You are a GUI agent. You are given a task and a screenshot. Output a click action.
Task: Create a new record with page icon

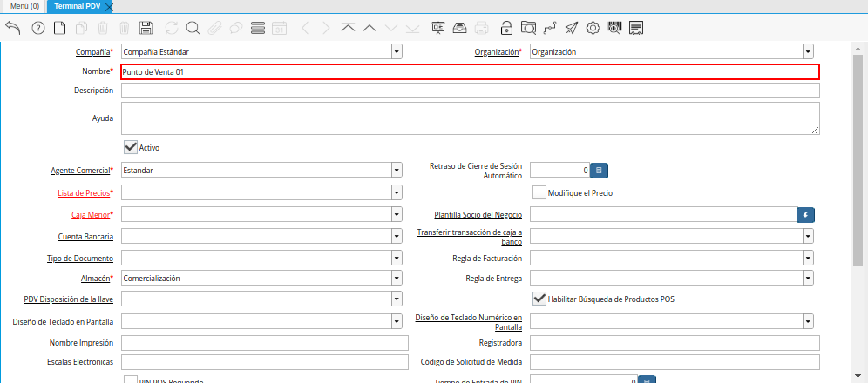(59, 28)
